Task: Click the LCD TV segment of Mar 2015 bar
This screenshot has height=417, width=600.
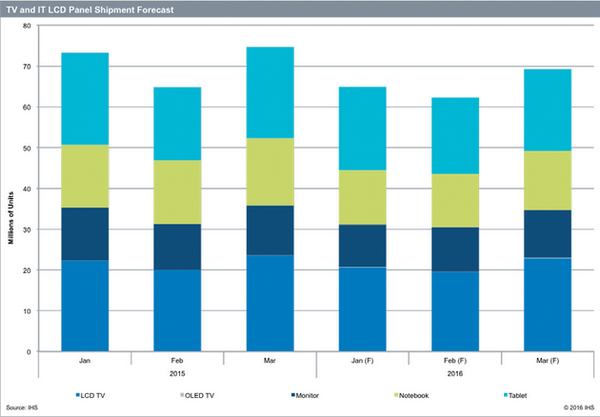Action: pyautogui.click(x=256, y=303)
